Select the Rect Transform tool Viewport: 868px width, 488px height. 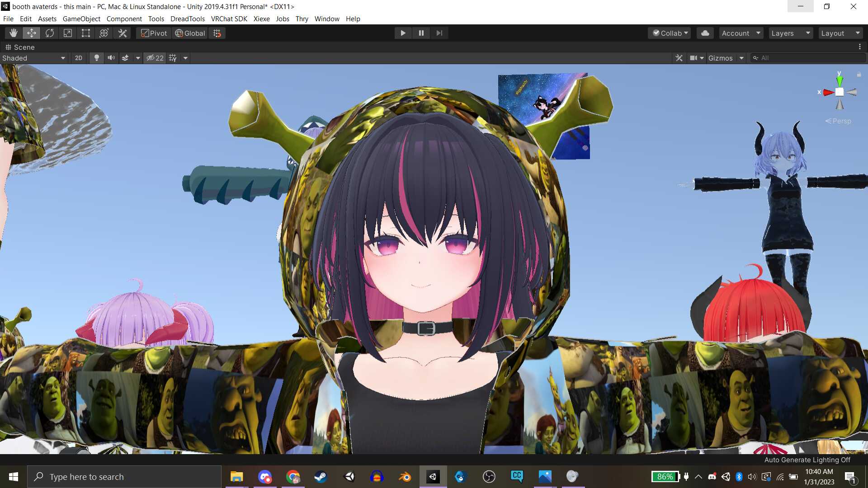85,33
